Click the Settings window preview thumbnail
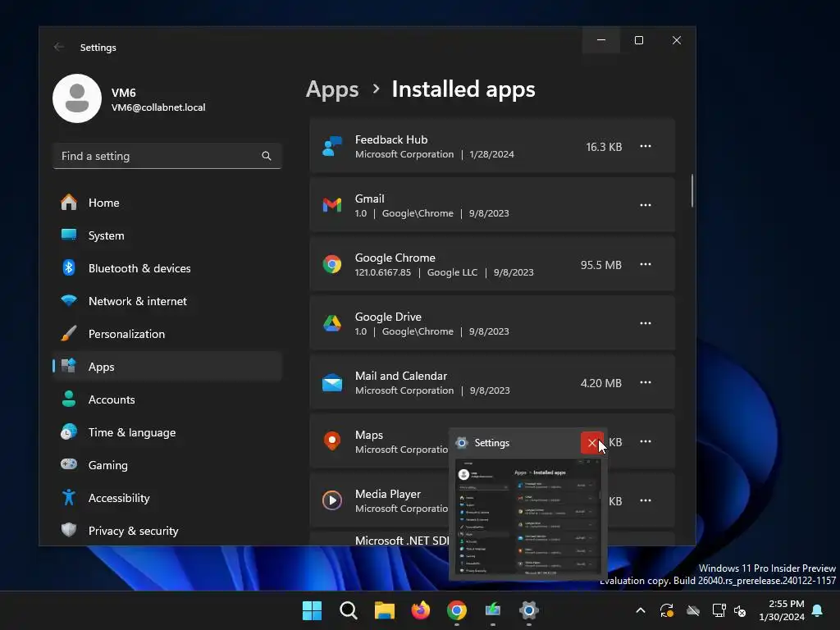This screenshot has width=840, height=630. click(527, 518)
